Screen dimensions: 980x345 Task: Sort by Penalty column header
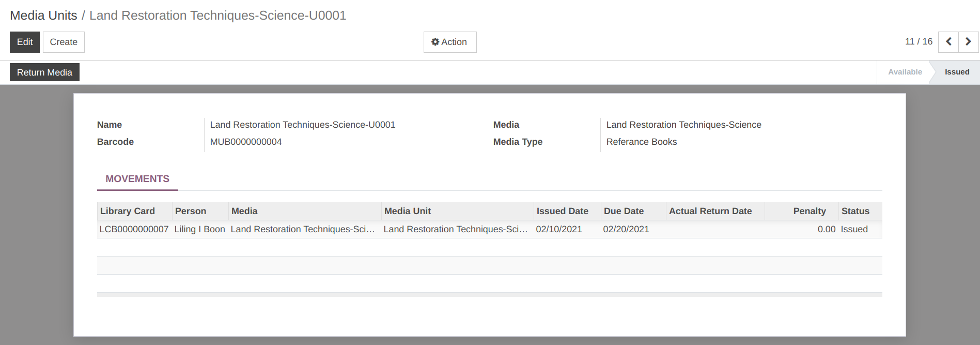click(801, 211)
